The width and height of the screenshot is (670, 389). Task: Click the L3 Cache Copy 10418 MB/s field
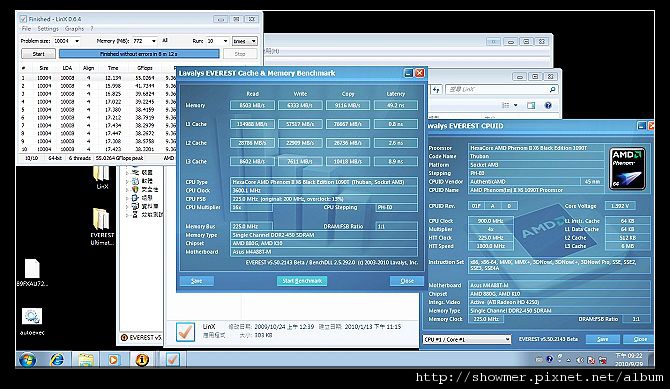pos(348,162)
